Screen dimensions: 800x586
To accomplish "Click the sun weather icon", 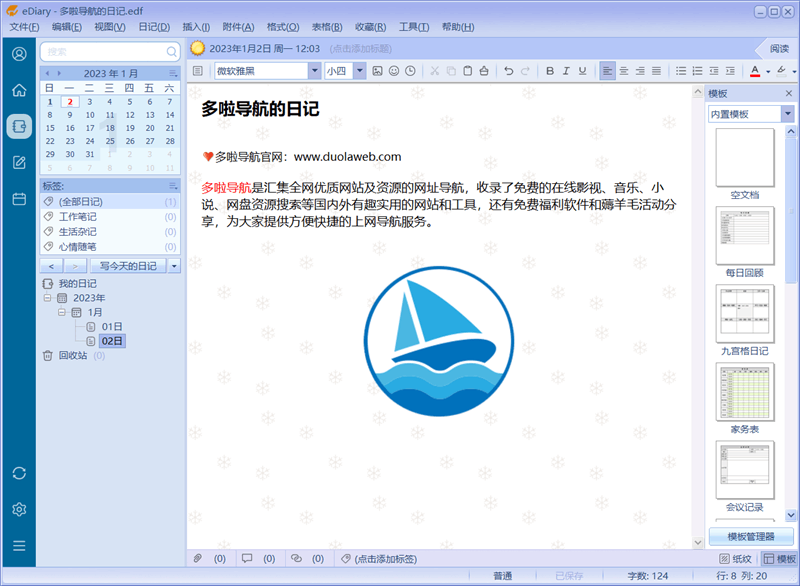I will pos(197,48).
